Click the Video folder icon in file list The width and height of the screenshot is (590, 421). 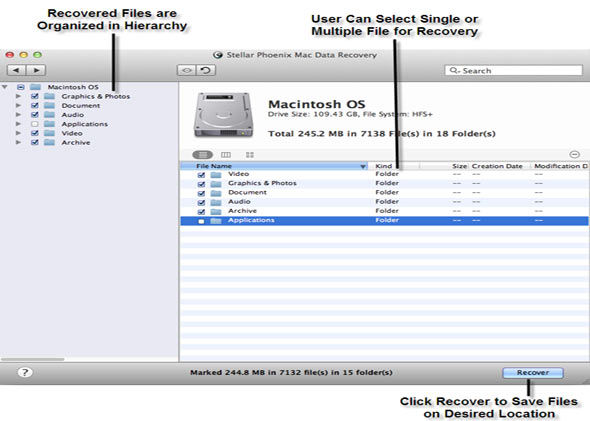point(216,175)
